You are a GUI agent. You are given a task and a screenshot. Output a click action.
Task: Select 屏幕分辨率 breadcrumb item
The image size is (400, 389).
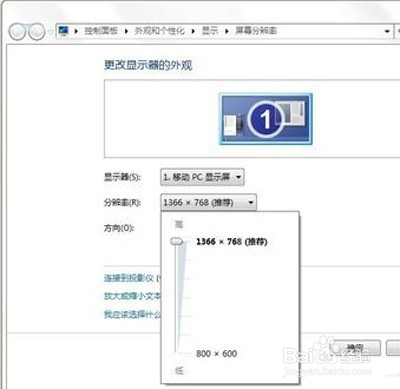click(x=256, y=31)
